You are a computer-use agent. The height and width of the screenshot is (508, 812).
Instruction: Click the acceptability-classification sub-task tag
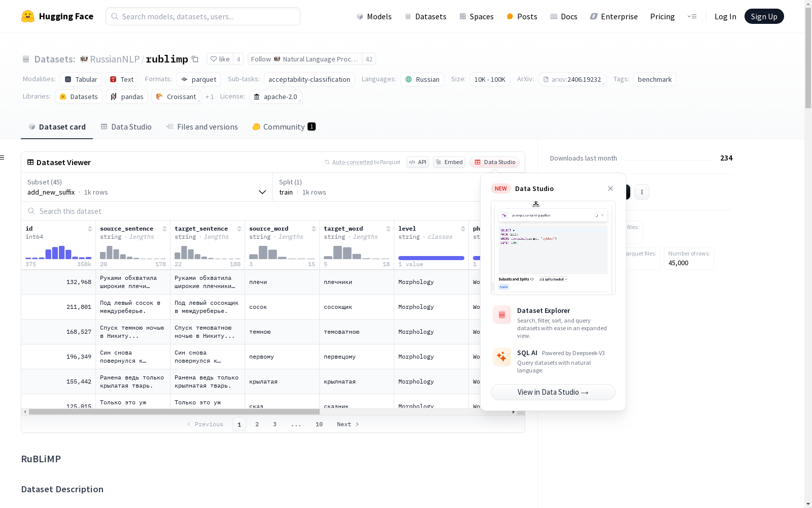(x=309, y=79)
